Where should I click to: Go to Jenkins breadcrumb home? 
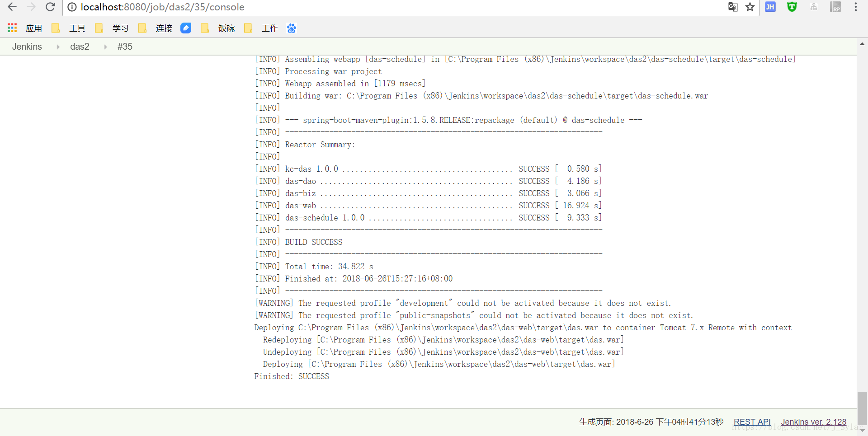[27, 47]
